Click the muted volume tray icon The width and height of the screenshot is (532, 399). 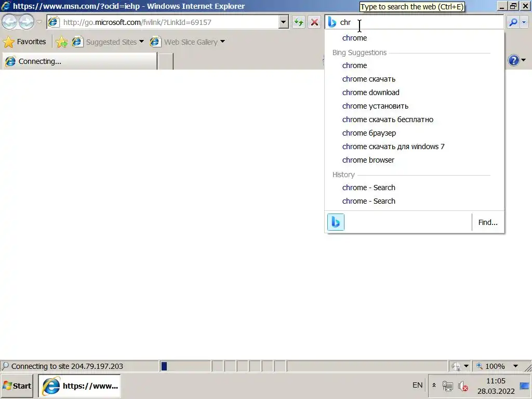point(463,386)
